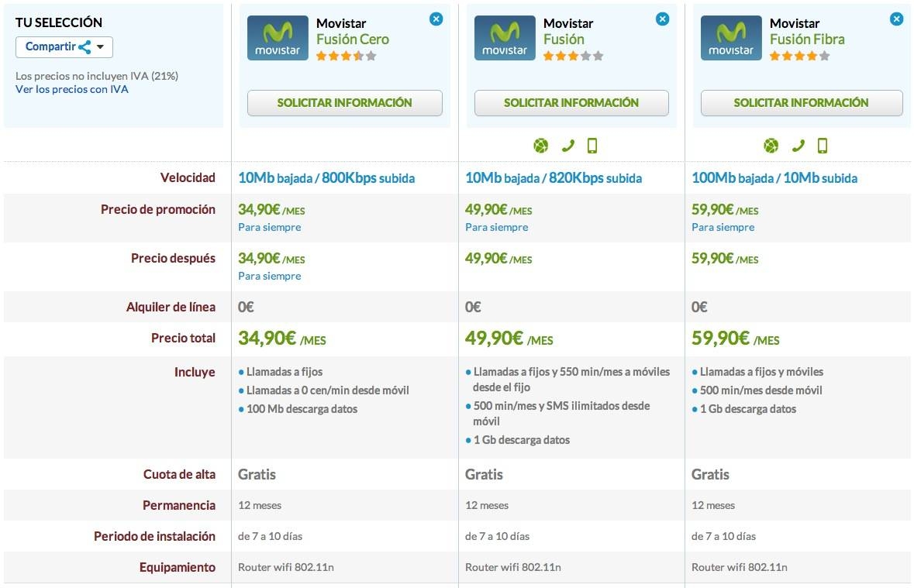Click 'Llamadas a fijos y 550 min/mes' item
The image size is (914, 588).
point(571,380)
